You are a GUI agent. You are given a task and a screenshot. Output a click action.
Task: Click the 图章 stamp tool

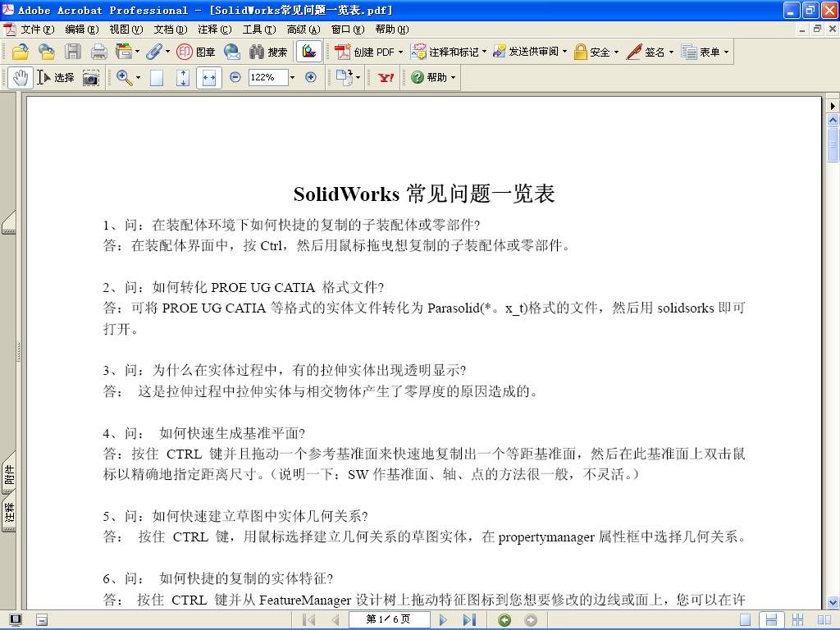(x=195, y=52)
